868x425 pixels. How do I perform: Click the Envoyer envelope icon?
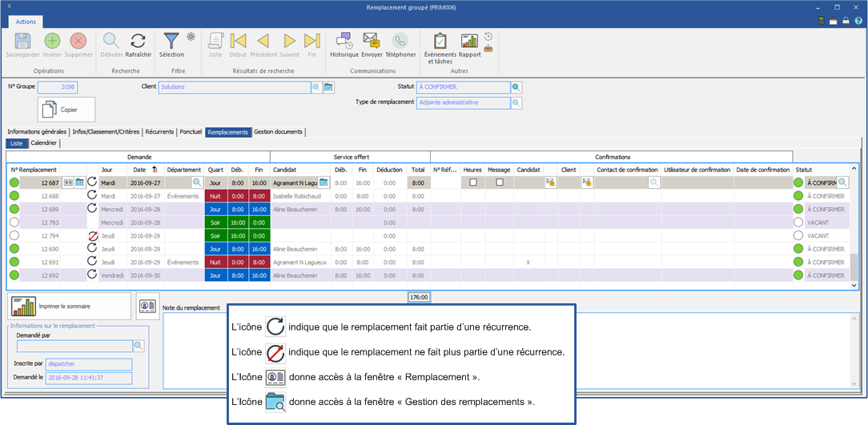[372, 41]
